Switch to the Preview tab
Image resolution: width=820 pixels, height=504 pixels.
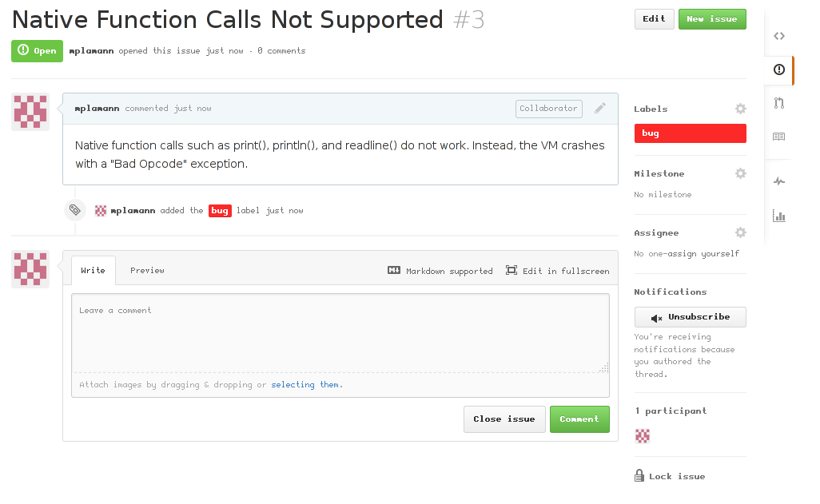147,271
